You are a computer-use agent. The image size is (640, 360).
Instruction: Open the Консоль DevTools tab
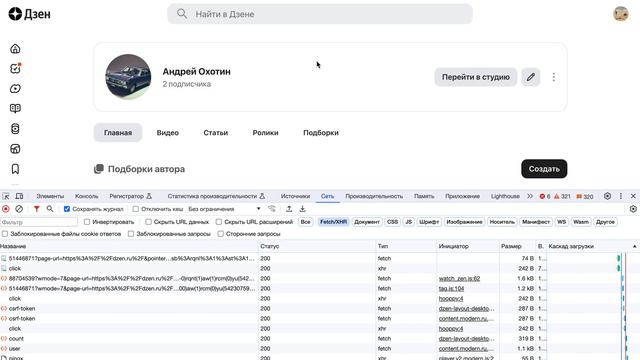87,196
